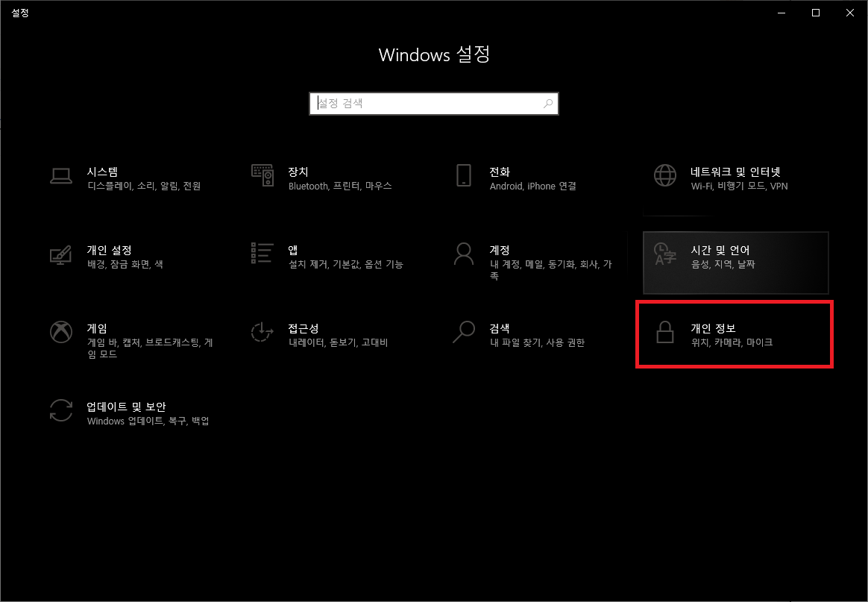
Task: Go to the 검색 category title
Action: click(x=500, y=328)
